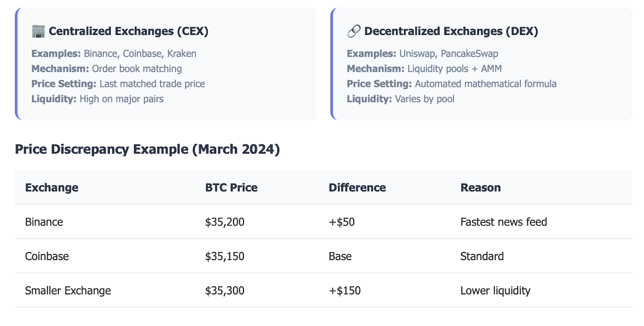Click the Lower liquidity reason cell

(495, 291)
